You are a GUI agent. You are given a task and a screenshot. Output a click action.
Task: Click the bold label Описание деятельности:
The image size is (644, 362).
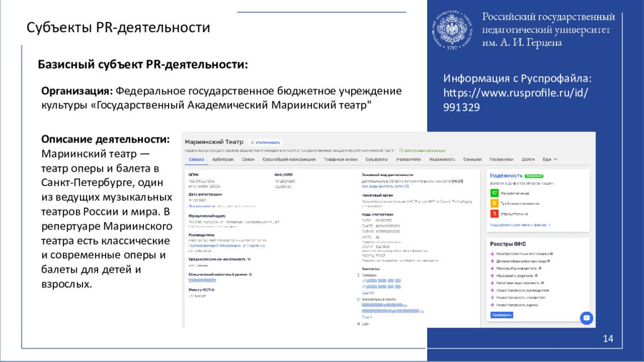pyautogui.click(x=105, y=139)
